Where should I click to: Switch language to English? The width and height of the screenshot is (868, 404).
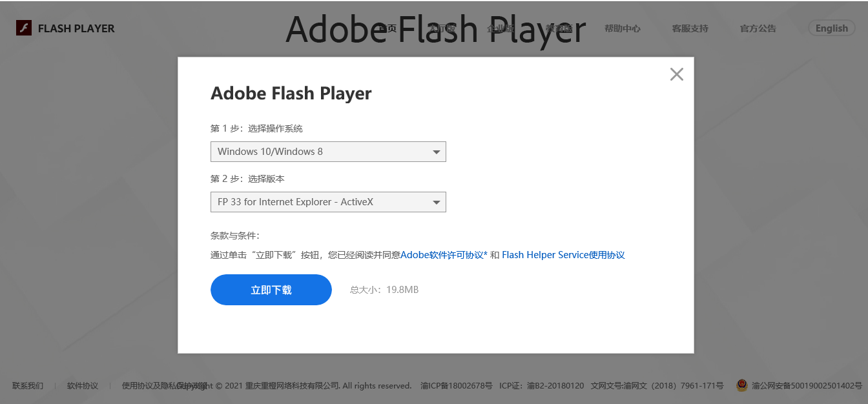tap(831, 28)
